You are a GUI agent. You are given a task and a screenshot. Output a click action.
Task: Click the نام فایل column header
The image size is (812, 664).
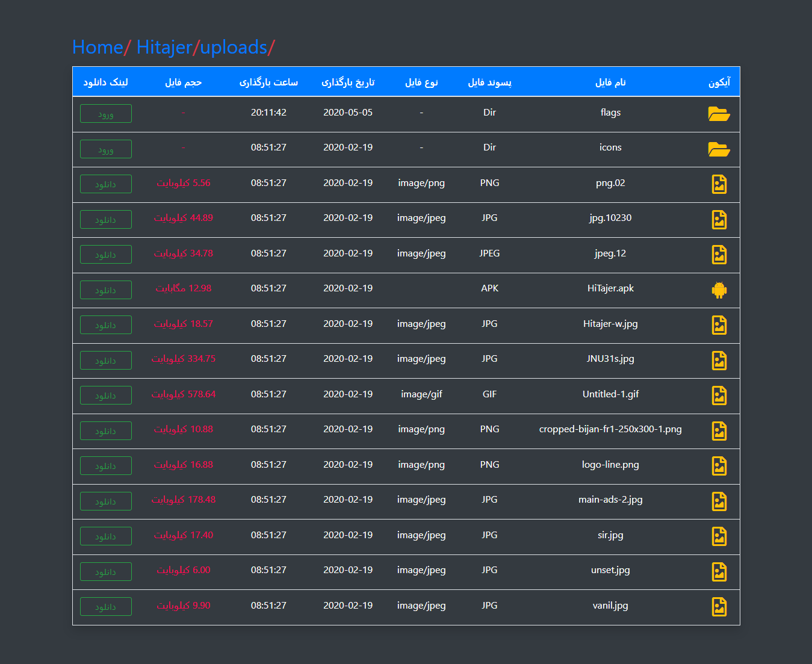click(x=610, y=82)
